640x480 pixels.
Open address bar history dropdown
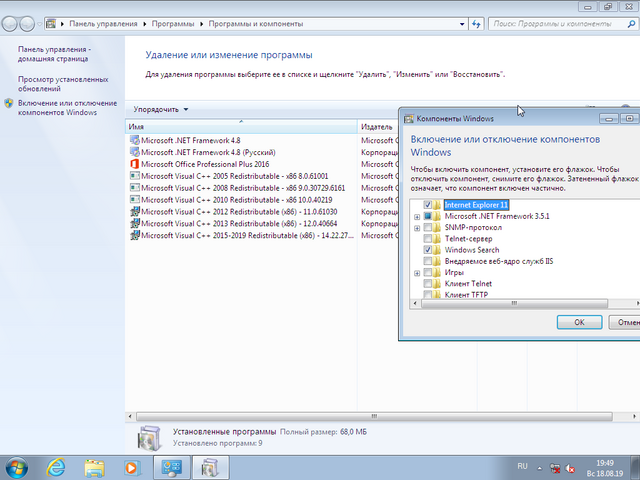pyautogui.click(x=462, y=24)
